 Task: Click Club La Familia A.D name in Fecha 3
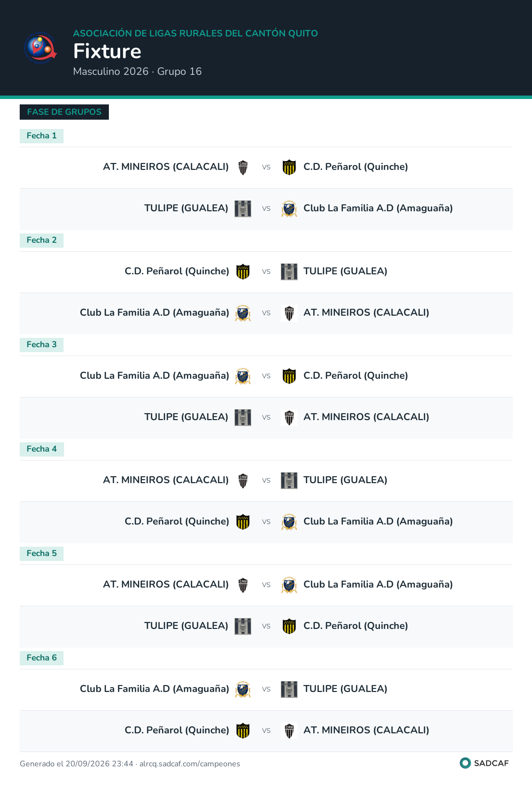154,376
